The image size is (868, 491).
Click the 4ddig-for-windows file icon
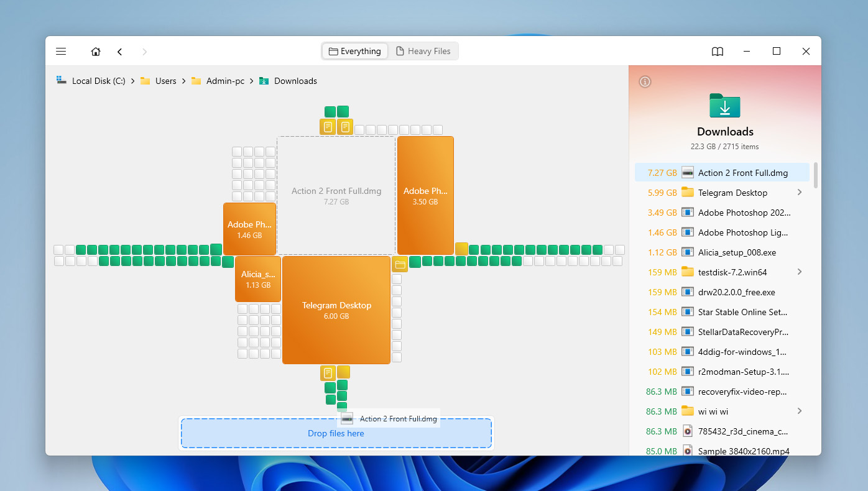coord(688,352)
